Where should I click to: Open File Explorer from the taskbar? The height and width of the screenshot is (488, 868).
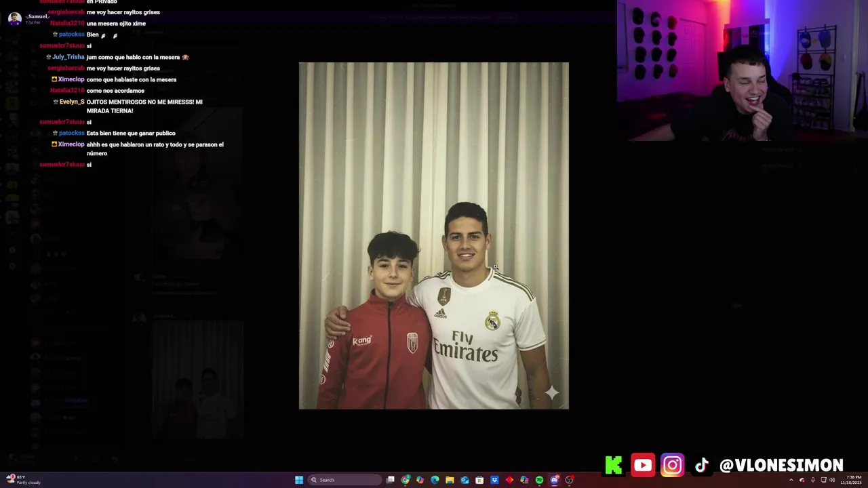pos(450,480)
